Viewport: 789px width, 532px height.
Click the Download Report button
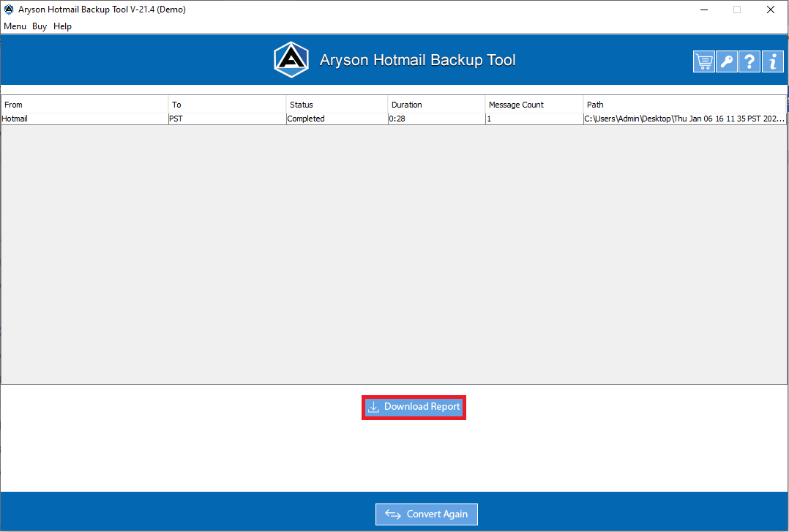point(414,407)
